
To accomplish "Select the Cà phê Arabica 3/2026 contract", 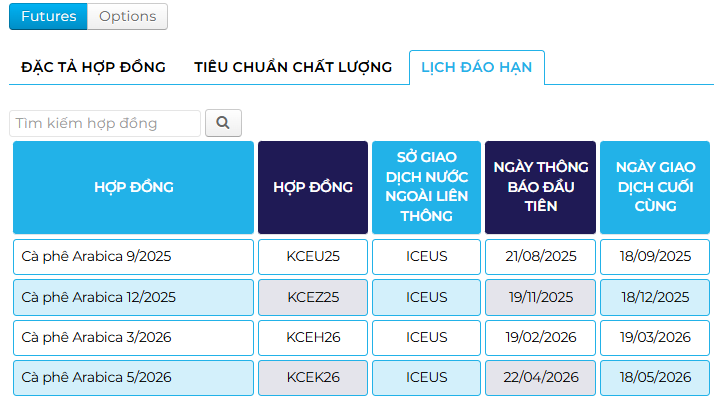I will tap(134, 337).
